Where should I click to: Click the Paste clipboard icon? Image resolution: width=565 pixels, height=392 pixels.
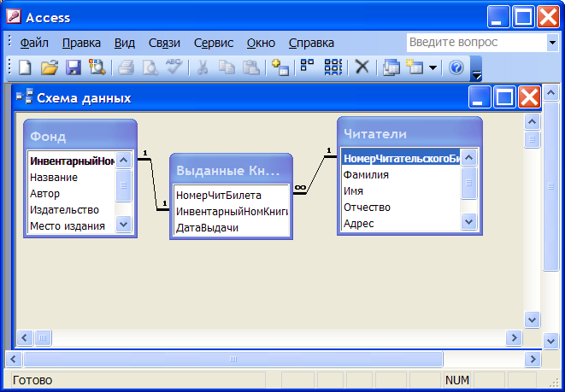point(251,67)
